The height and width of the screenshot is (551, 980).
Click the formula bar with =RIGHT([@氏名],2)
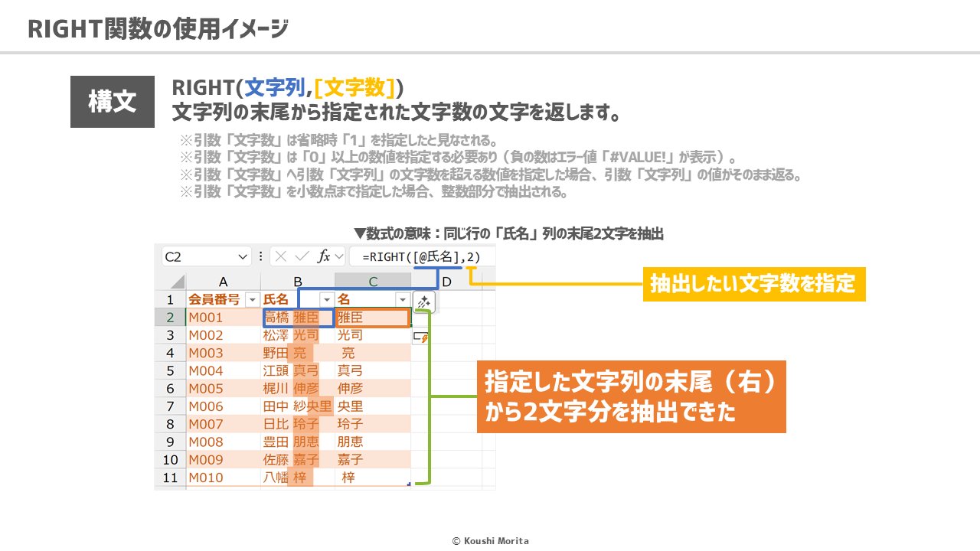422,257
